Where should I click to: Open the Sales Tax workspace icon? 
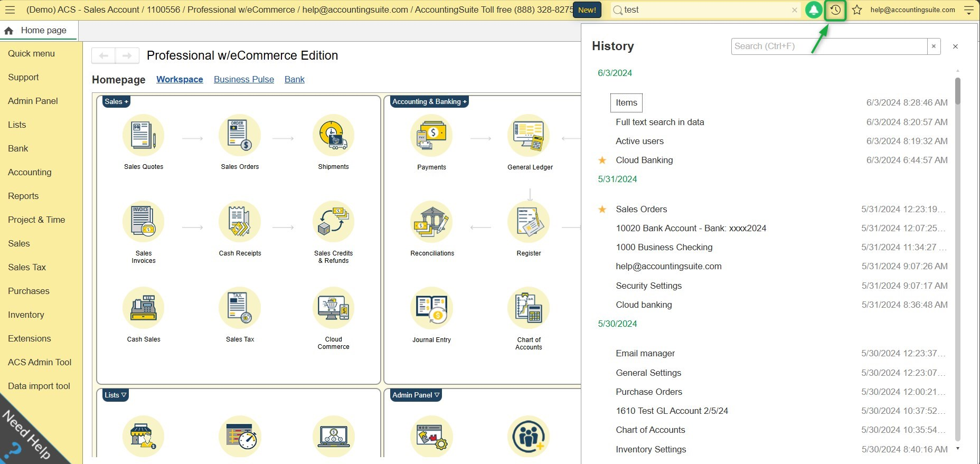coord(240,308)
